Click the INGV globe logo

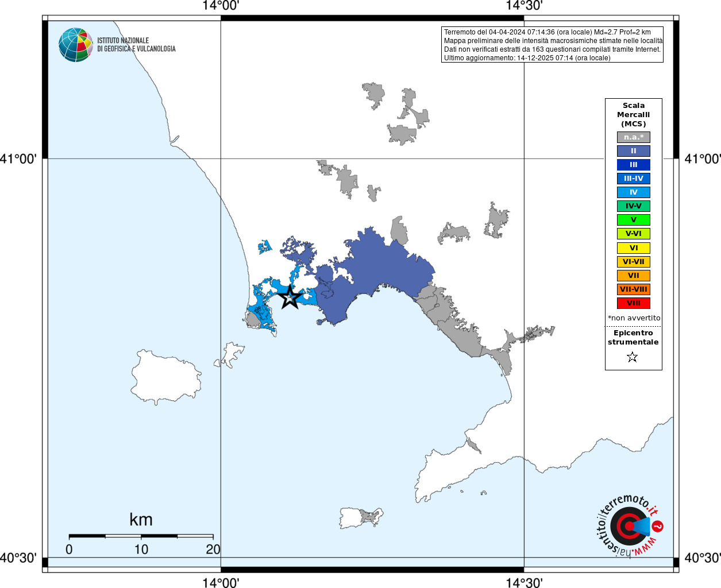coord(76,45)
